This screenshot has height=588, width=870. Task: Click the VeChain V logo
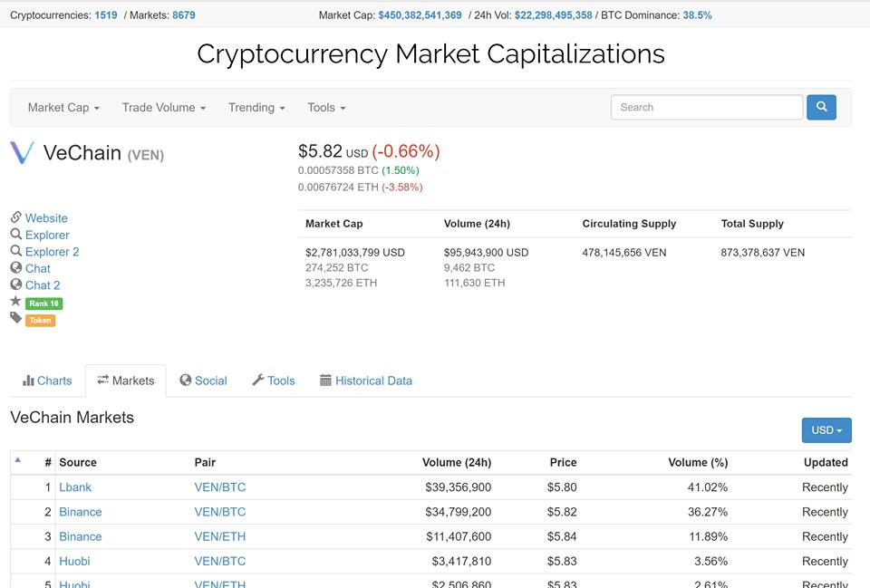pos(22,152)
